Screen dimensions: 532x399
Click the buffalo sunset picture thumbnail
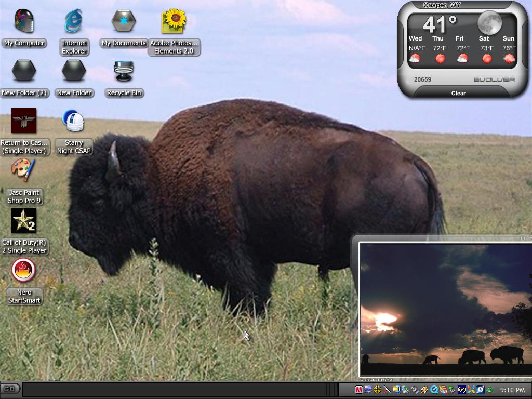coord(446,309)
